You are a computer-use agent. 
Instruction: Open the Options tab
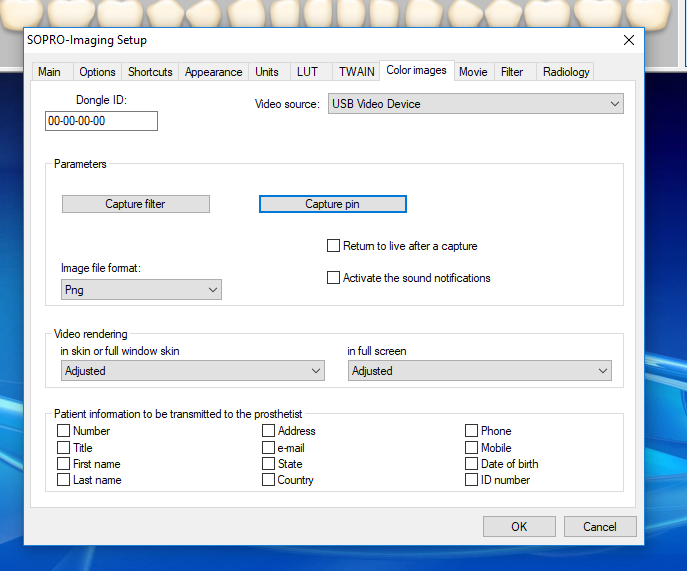pyautogui.click(x=97, y=72)
